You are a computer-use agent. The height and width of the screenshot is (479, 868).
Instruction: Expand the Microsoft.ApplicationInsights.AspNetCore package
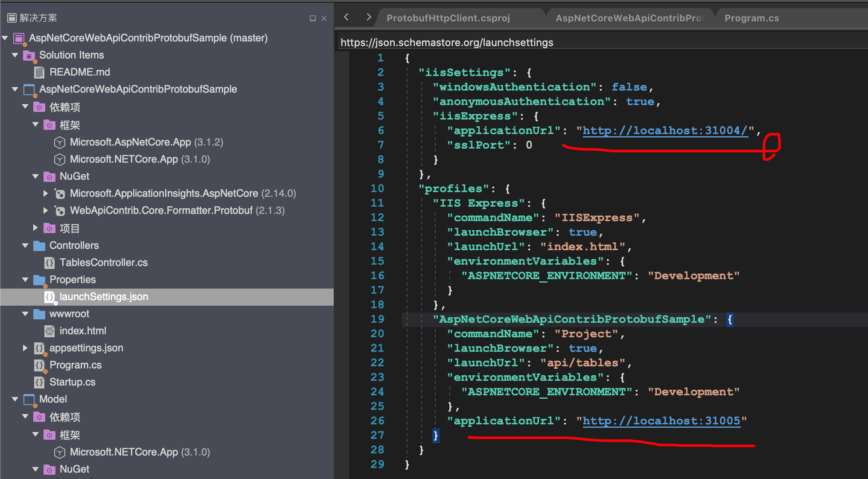46,193
